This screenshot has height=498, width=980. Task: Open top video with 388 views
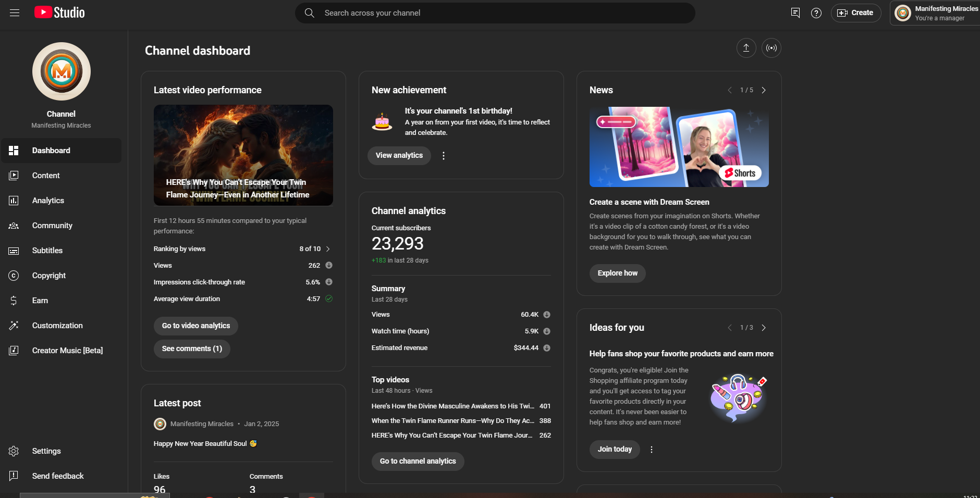click(x=461, y=421)
